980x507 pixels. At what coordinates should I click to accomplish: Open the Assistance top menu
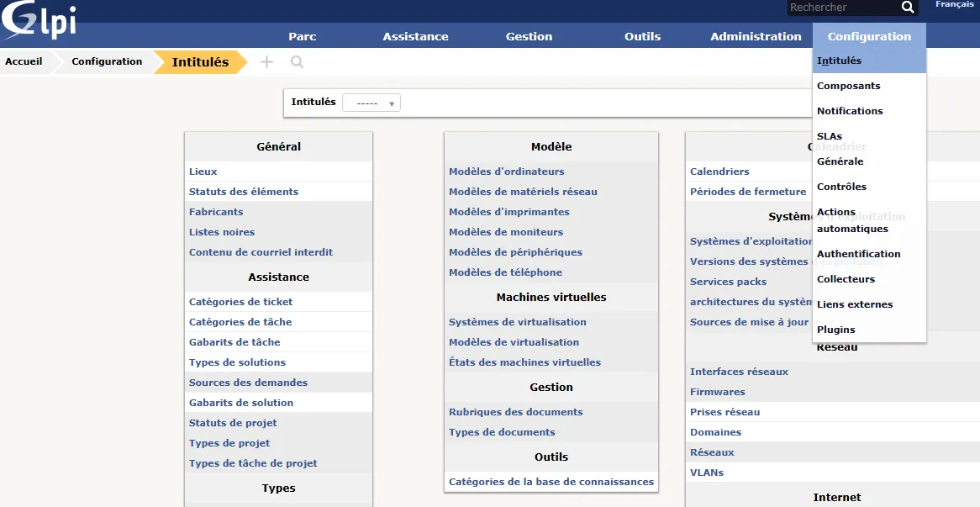416,36
